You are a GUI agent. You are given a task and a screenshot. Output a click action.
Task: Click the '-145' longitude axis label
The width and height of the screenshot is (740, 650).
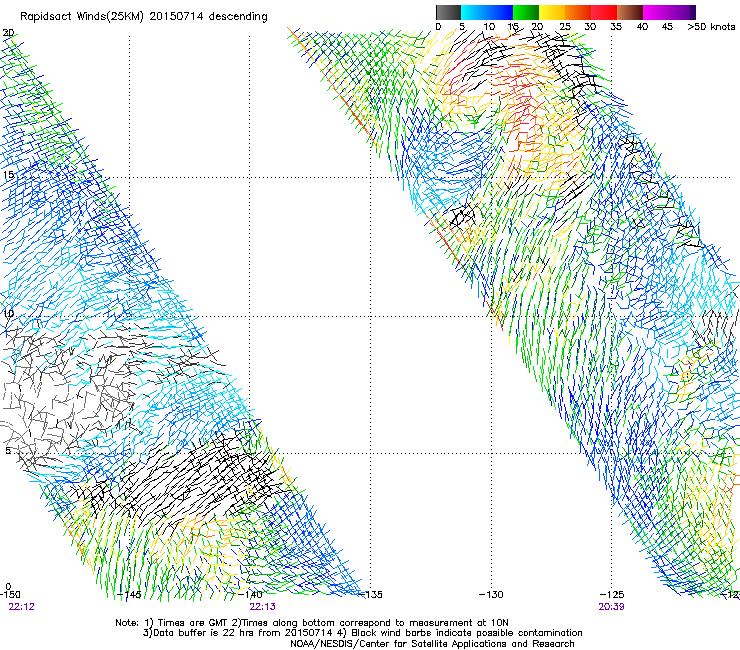point(129,594)
